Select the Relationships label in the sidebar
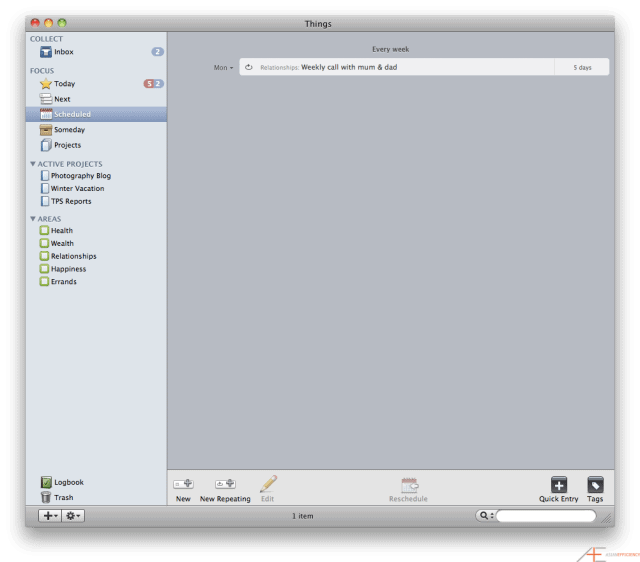The width and height of the screenshot is (640, 562). pos(73,256)
